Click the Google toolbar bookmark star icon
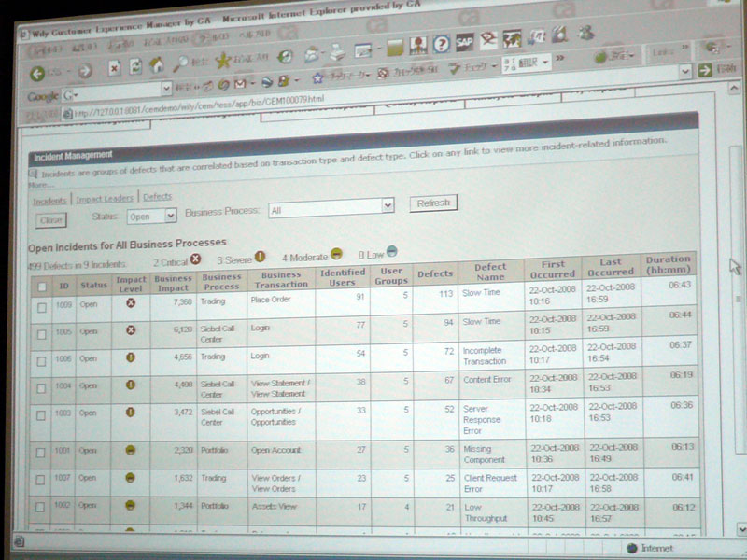 tap(317, 78)
